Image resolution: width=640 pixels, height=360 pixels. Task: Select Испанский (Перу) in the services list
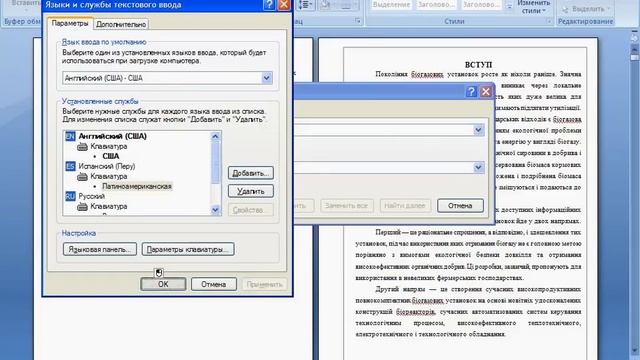tap(107, 166)
